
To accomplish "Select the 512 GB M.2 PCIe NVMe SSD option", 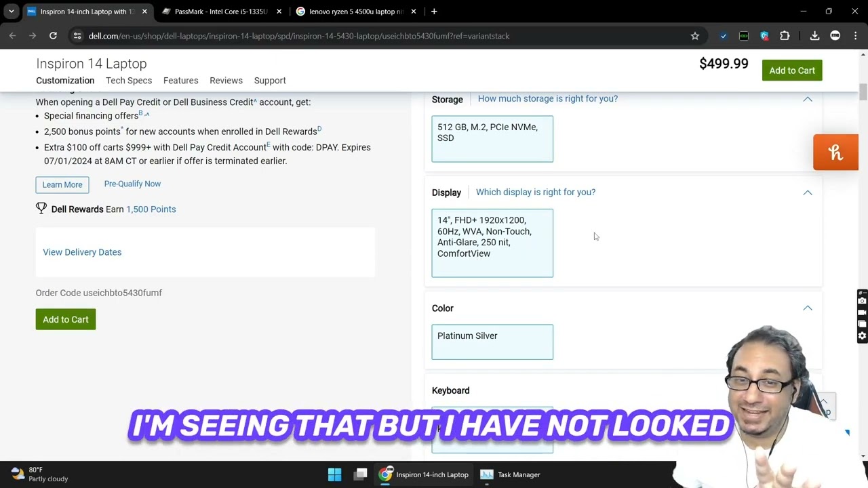I will [492, 139].
